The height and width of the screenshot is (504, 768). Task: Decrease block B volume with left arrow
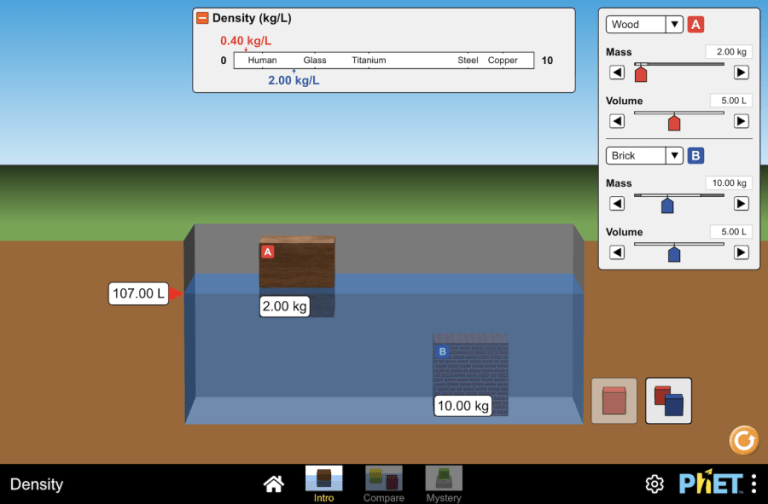617,252
